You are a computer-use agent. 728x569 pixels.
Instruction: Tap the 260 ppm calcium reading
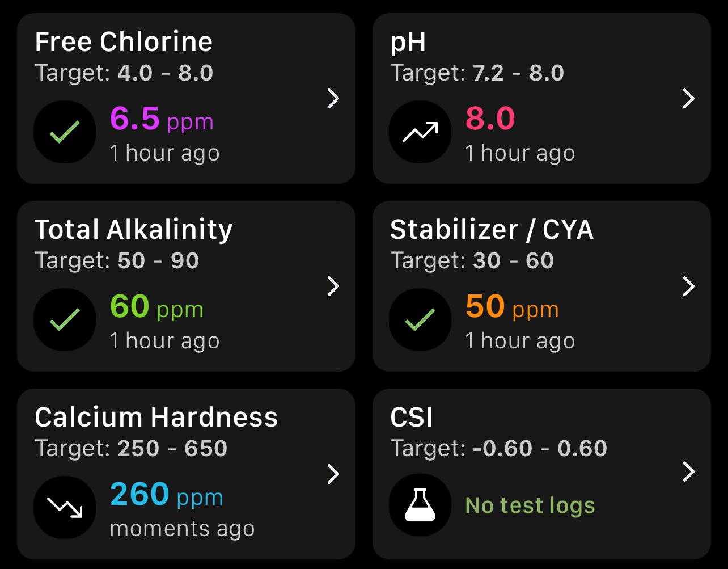(x=167, y=495)
